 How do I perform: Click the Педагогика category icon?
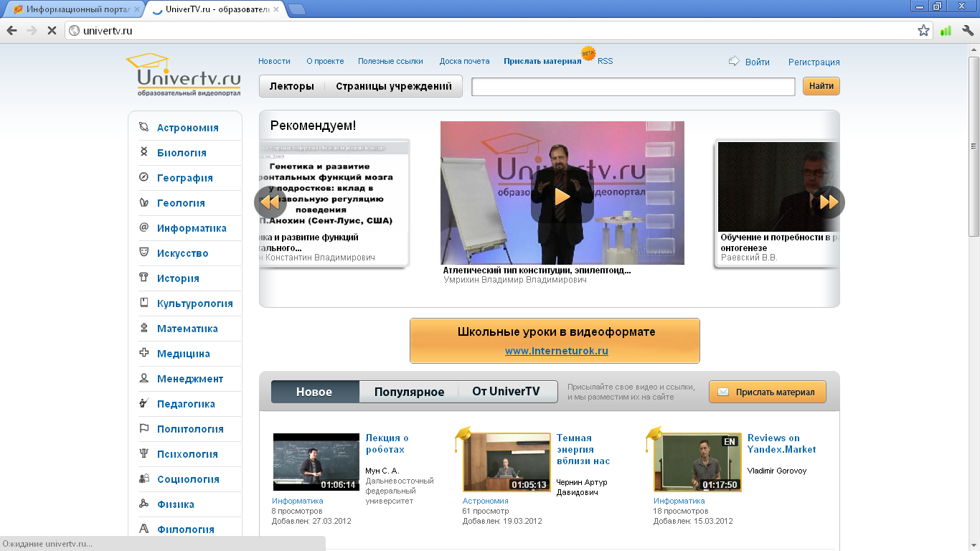click(x=143, y=404)
